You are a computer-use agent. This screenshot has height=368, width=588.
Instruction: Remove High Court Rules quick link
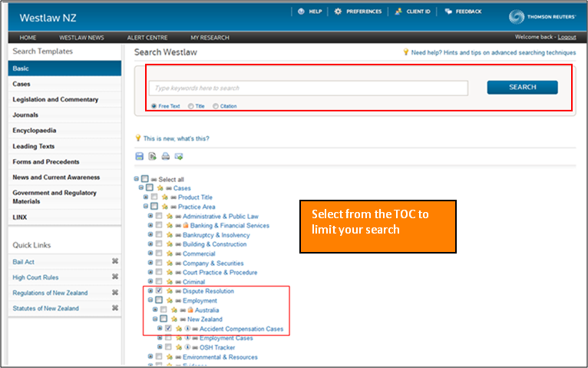point(115,277)
